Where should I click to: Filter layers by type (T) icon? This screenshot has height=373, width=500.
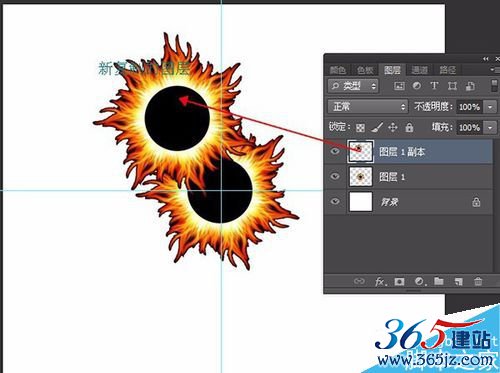(434, 86)
